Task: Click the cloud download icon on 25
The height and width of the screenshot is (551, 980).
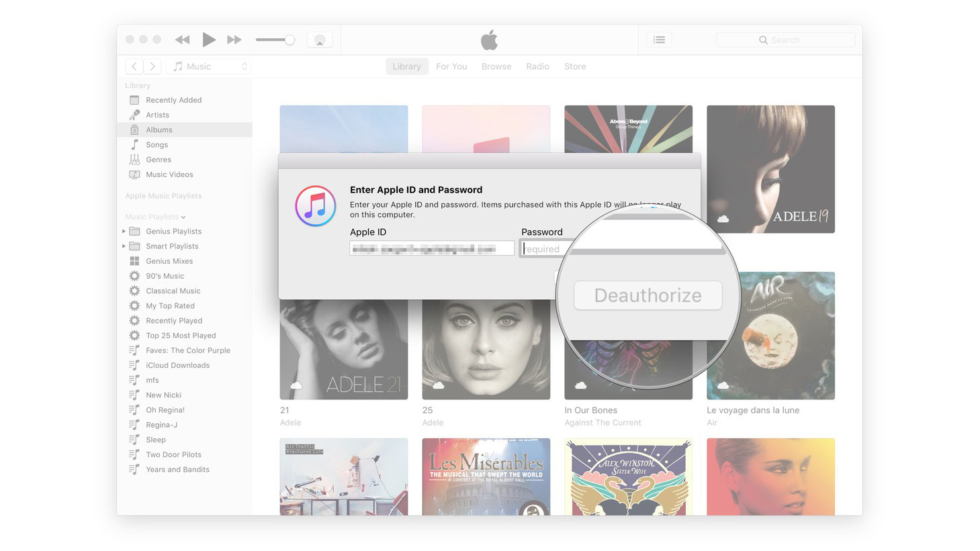Action: pos(439,385)
